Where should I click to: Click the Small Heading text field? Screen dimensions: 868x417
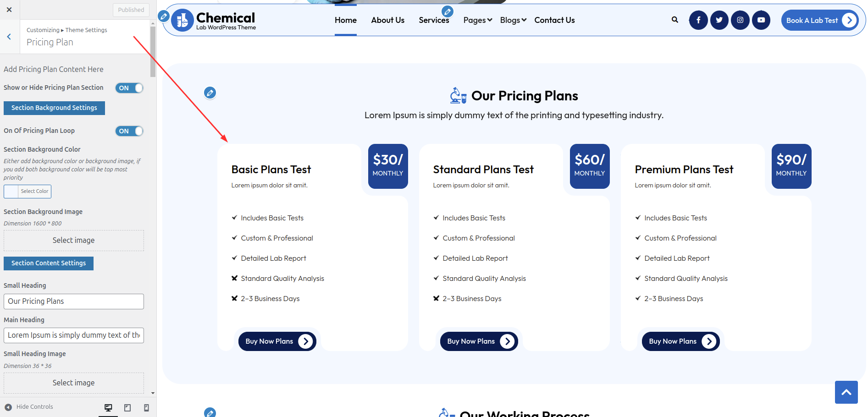click(x=73, y=301)
